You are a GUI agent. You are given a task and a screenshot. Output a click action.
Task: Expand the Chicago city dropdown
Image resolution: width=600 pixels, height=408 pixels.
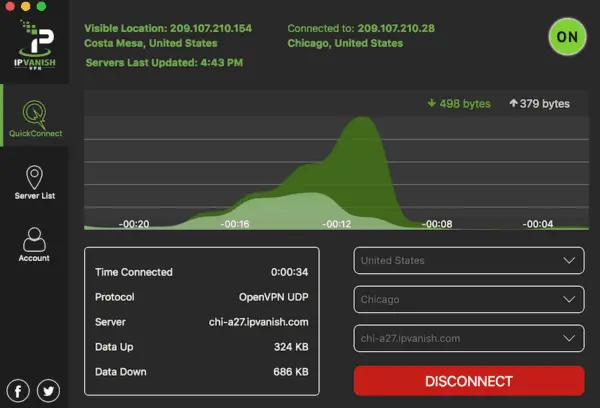pyautogui.click(x=469, y=299)
